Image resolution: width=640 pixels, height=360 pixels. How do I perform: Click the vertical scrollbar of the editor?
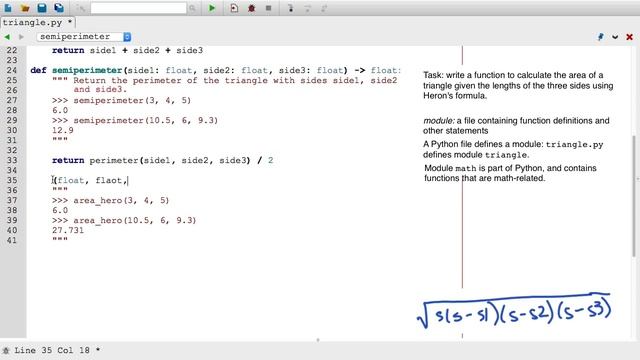point(634,196)
